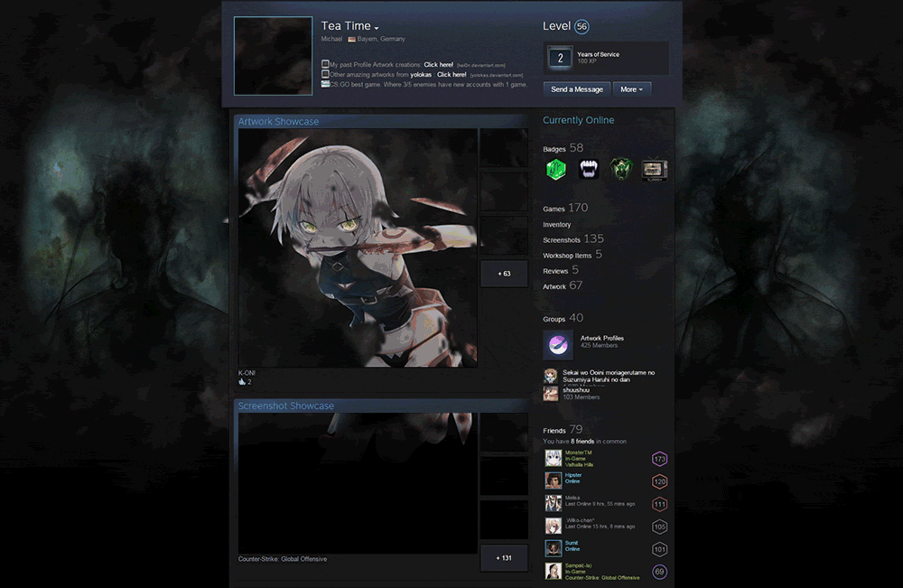Click the level 173 hexagon badge
This screenshot has width=903, height=588.
pos(659,459)
